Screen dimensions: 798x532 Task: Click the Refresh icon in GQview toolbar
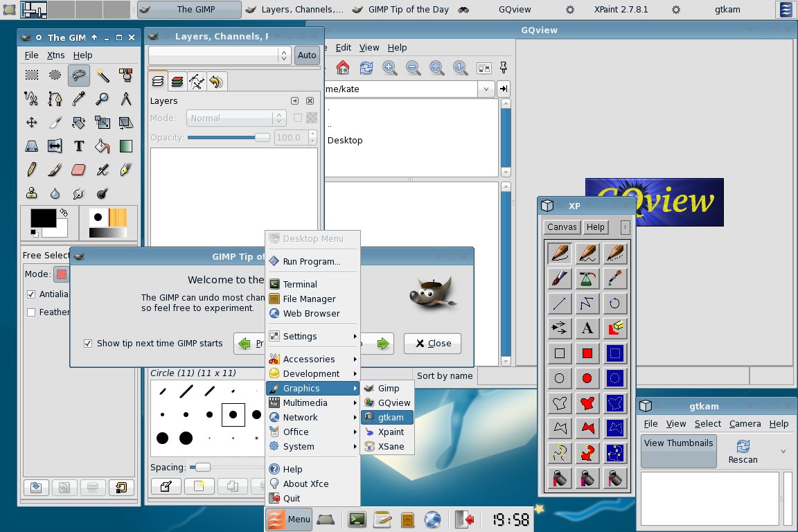(x=366, y=67)
